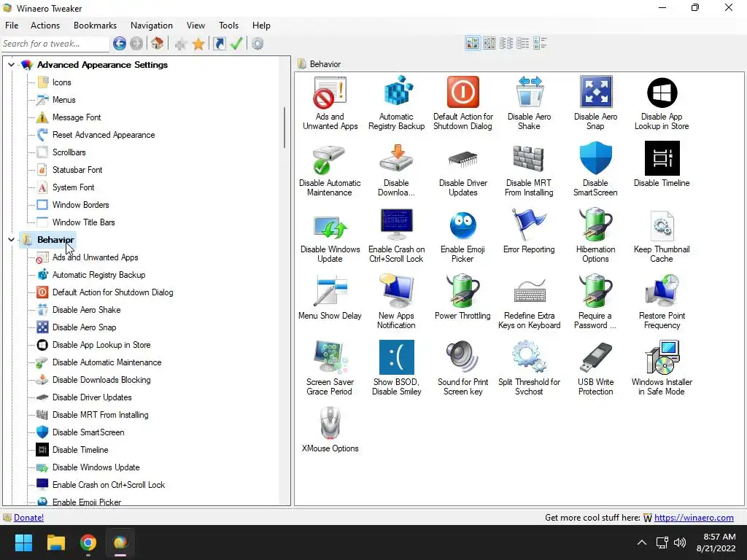The height and width of the screenshot is (560, 747).
Task: Open the Help menu
Action: (261, 26)
